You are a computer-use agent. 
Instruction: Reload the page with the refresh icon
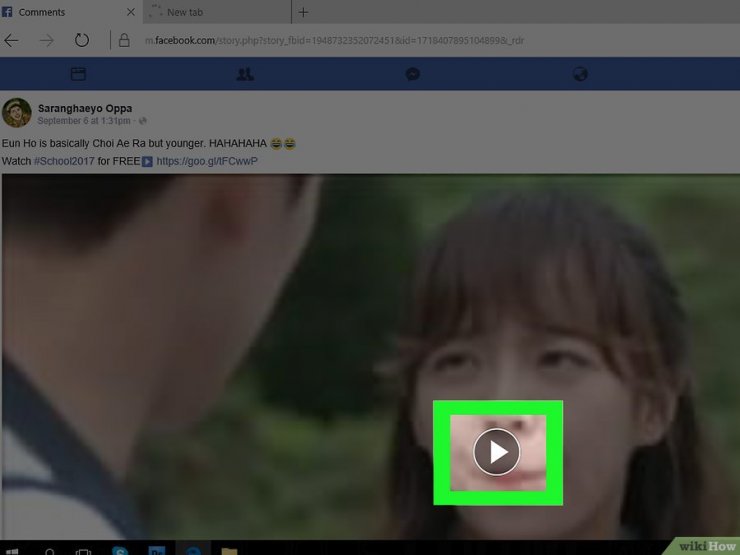[x=82, y=40]
